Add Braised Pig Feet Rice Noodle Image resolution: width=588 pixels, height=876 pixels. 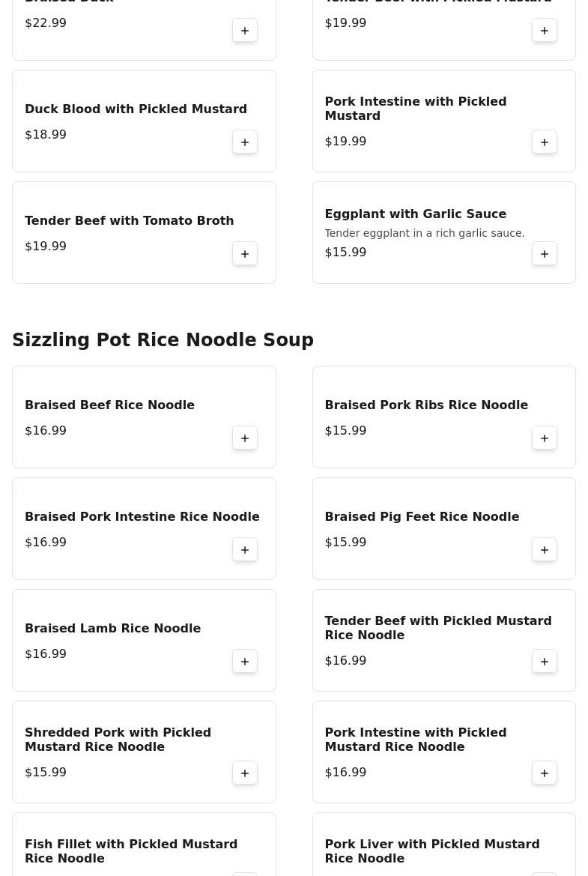point(545,550)
